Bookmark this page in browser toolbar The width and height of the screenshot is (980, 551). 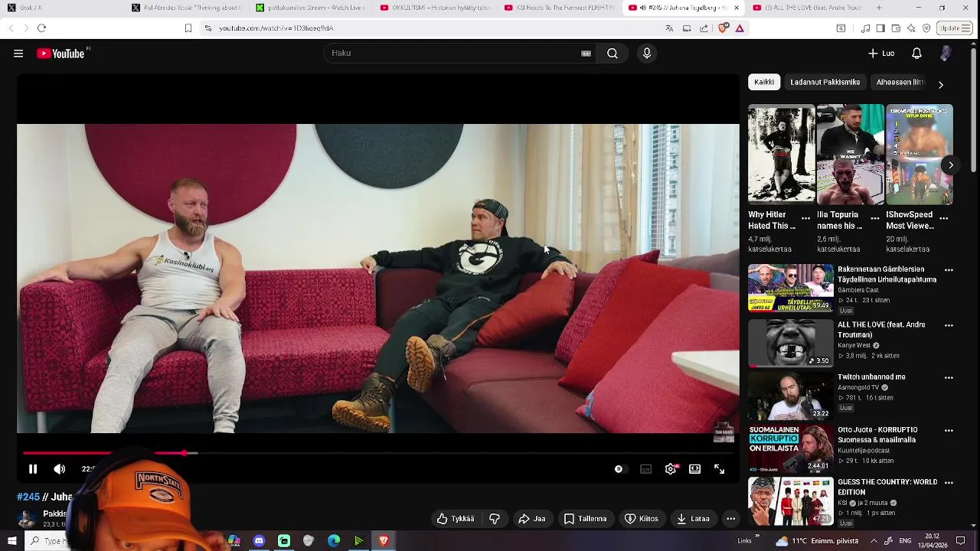[x=188, y=28]
